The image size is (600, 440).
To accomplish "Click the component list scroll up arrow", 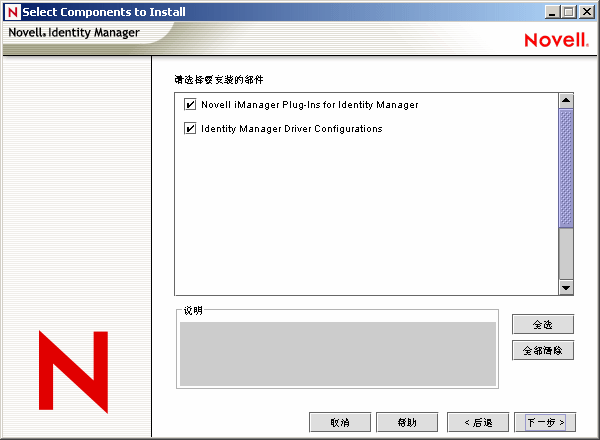I will [x=566, y=101].
